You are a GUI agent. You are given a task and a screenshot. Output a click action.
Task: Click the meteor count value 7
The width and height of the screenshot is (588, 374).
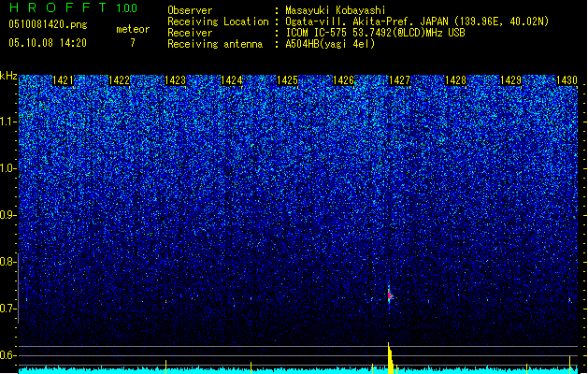[x=133, y=43]
